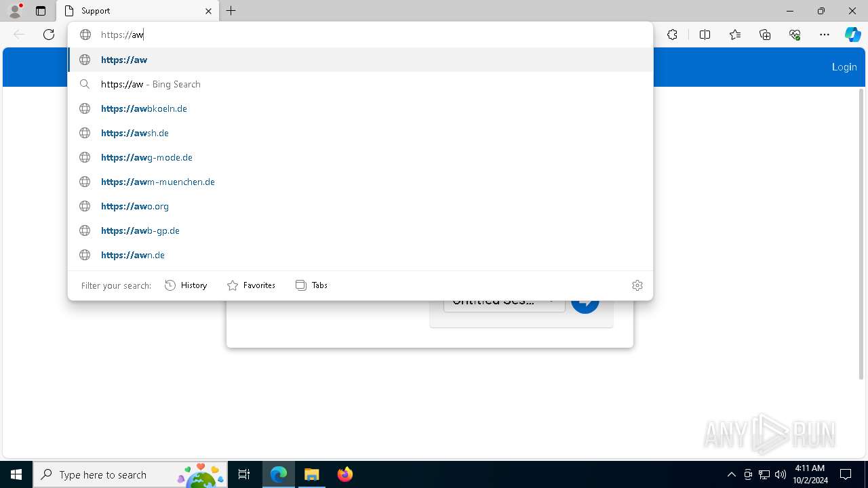
Task: Toggle split screen view icon
Action: coord(705,35)
